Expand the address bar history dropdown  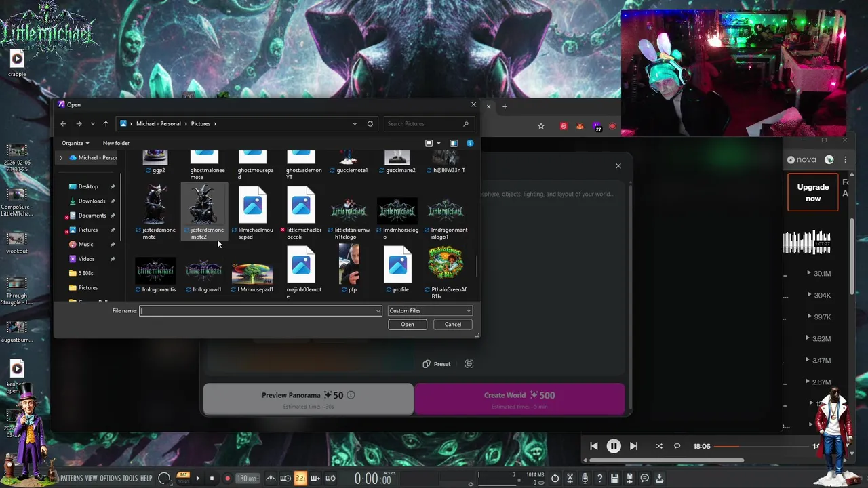pos(355,123)
